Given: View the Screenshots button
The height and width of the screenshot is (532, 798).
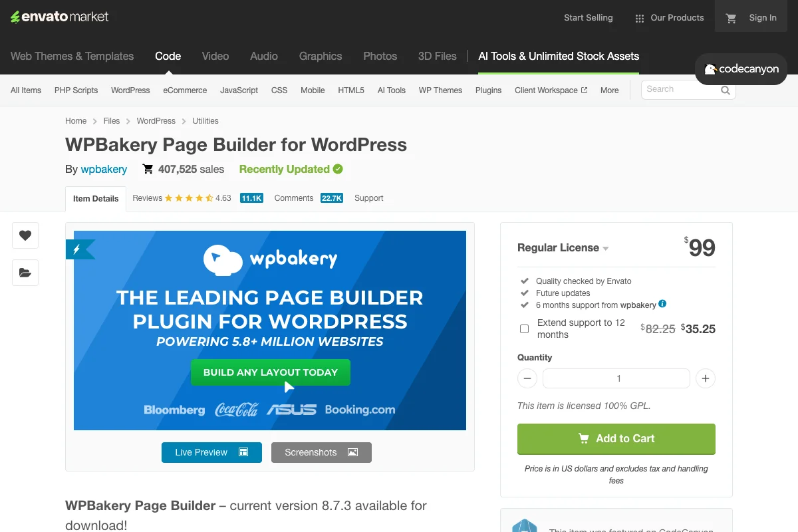Looking at the screenshot, I should point(321,452).
